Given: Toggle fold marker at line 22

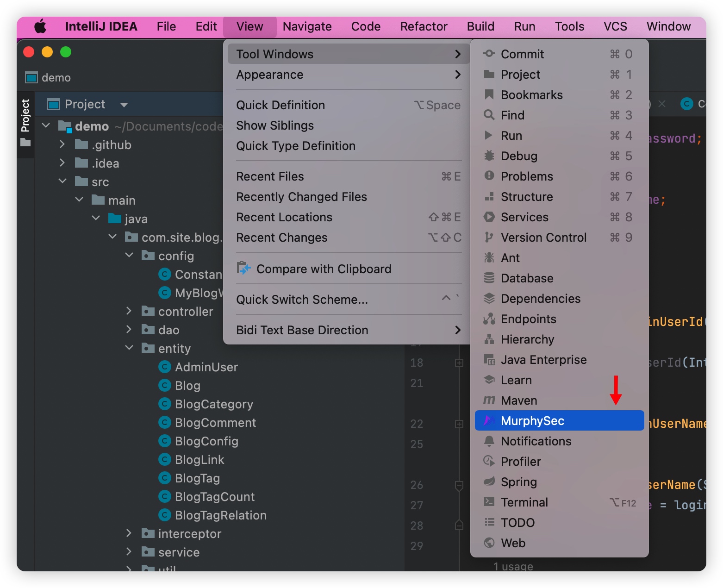Looking at the screenshot, I should [459, 424].
